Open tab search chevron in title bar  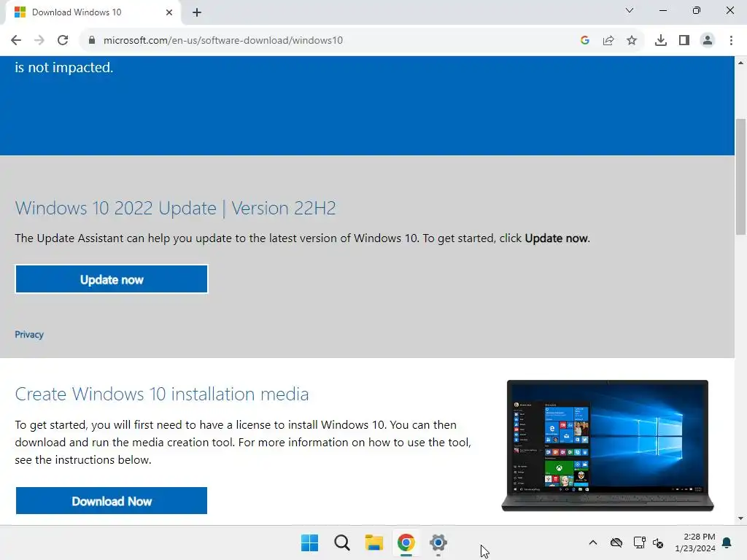[x=630, y=10]
